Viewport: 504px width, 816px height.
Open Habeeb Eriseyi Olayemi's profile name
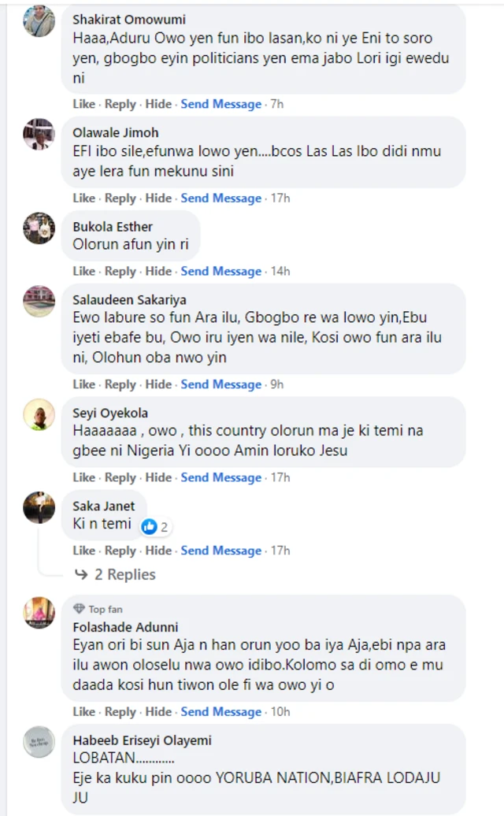click(143, 740)
